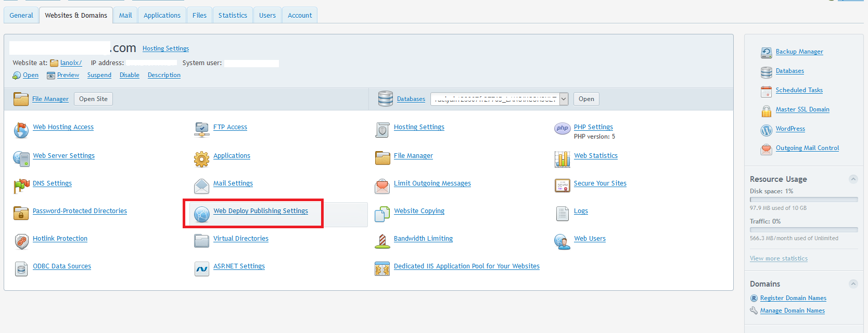Viewport: 868px width, 333px height.
Task: Open the Logs document icon
Action: [563, 213]
